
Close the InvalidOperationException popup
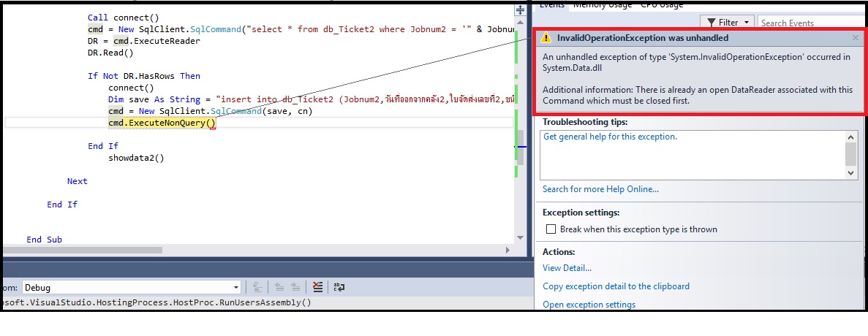coord(856,37)
